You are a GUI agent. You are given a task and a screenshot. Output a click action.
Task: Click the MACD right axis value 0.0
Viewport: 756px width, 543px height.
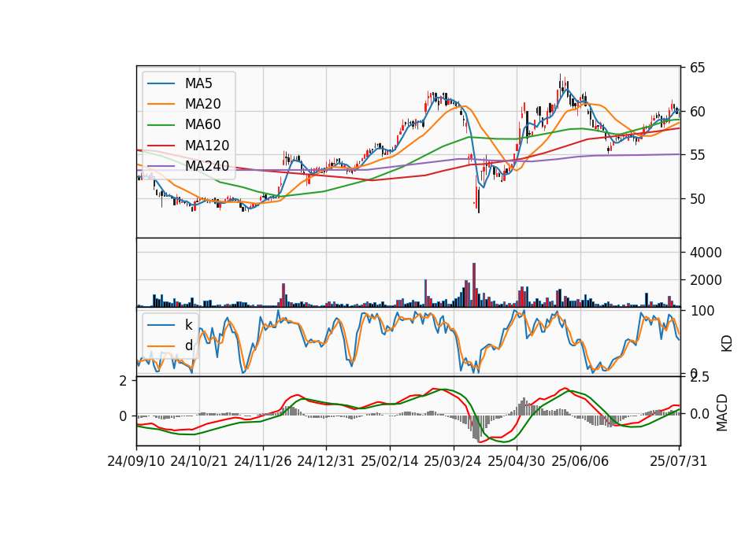(699, 414)
